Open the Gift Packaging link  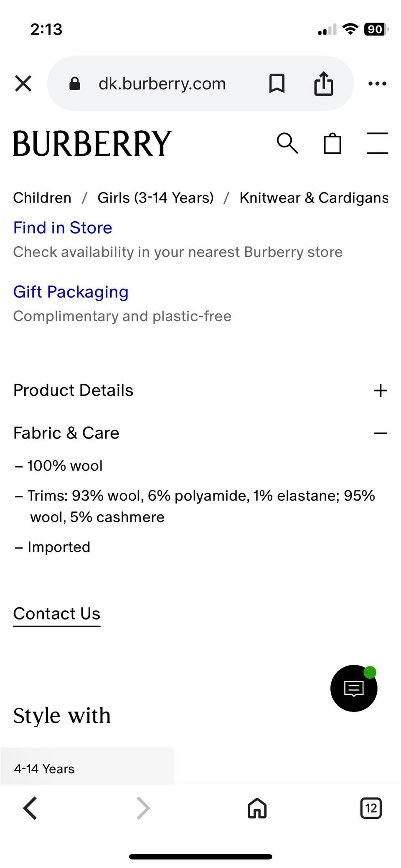(x=71, y=292)
